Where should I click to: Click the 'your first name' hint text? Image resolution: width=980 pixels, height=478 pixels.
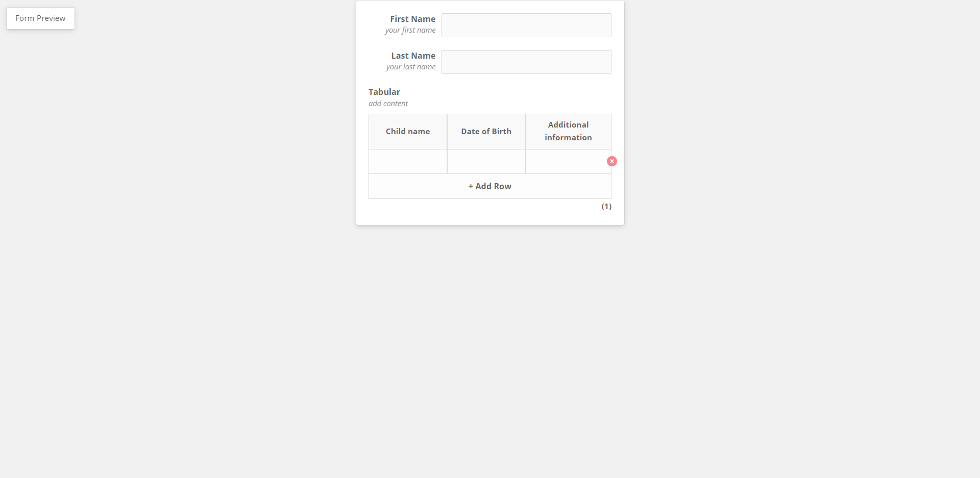[x=410, y=30]
